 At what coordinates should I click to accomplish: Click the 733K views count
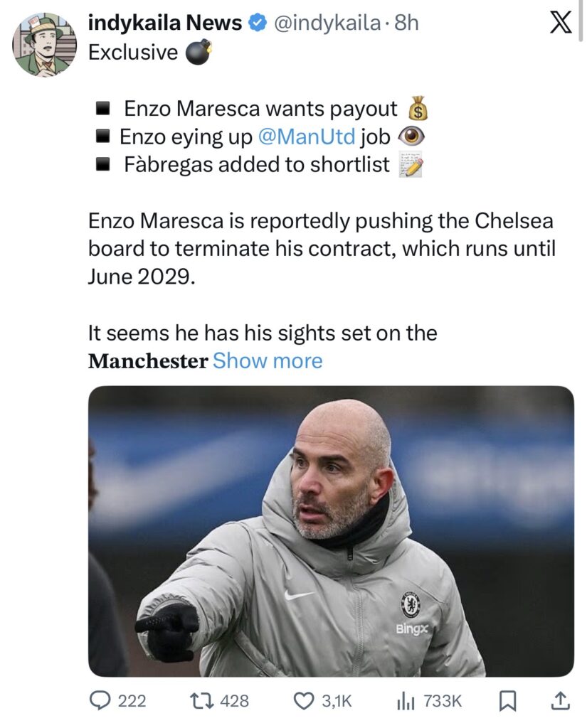click(x=443, y=701)
